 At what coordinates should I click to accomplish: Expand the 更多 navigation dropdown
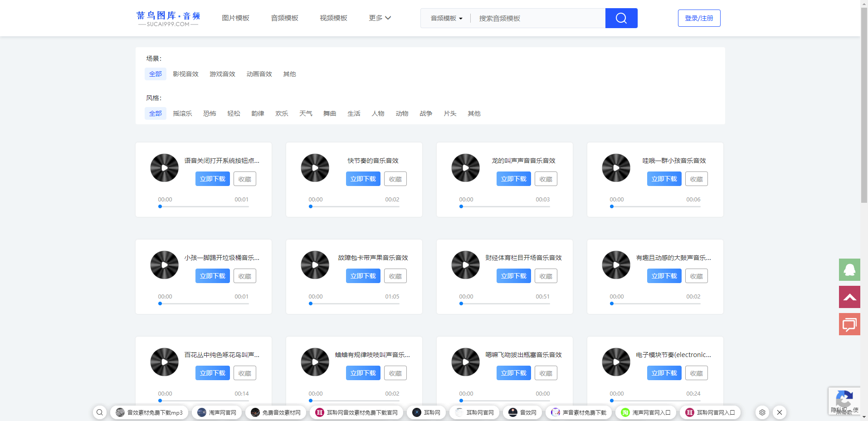[x=379, y=18]
